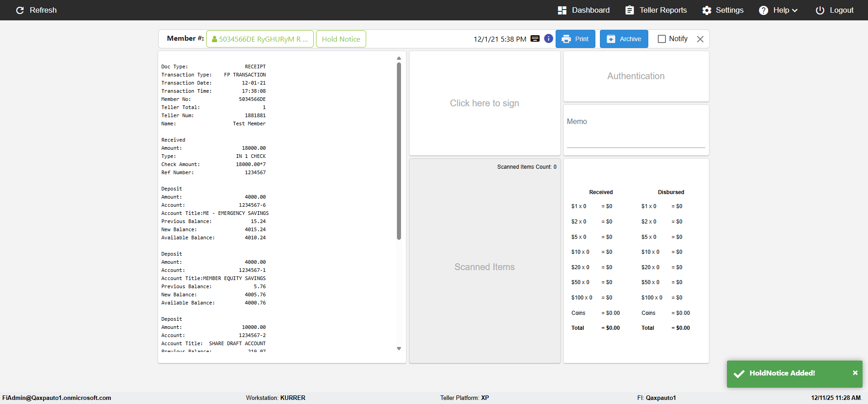Open the Help menu
The width and height of the screenshot is (868, 404).
[778, 10]
